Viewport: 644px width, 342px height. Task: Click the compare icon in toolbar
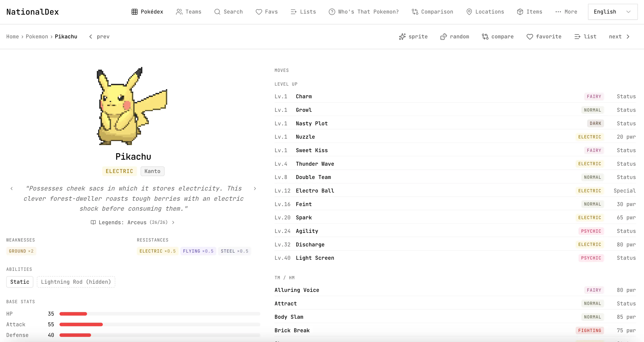485,37
